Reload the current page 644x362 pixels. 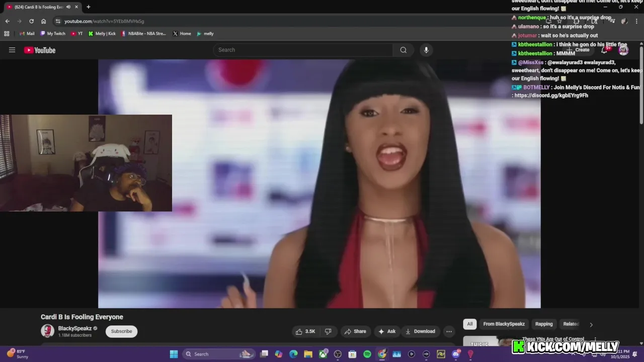tap(31, 21)
